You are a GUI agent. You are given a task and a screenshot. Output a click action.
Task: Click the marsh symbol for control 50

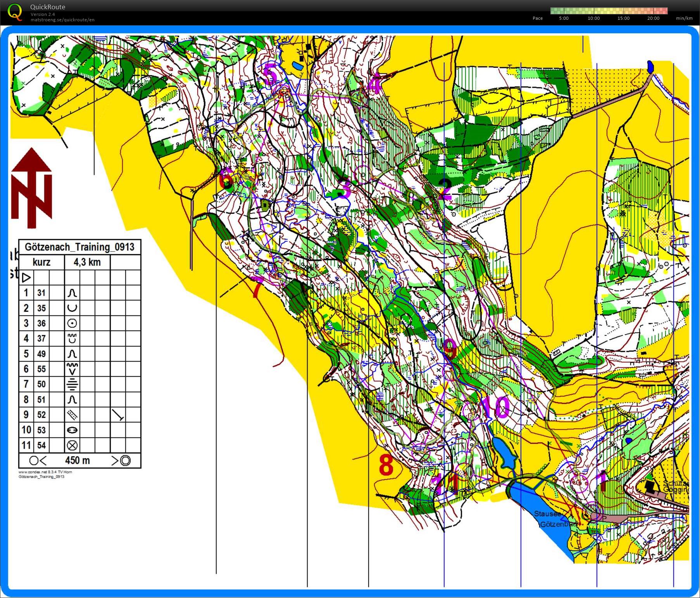click(x=72, y=384)
